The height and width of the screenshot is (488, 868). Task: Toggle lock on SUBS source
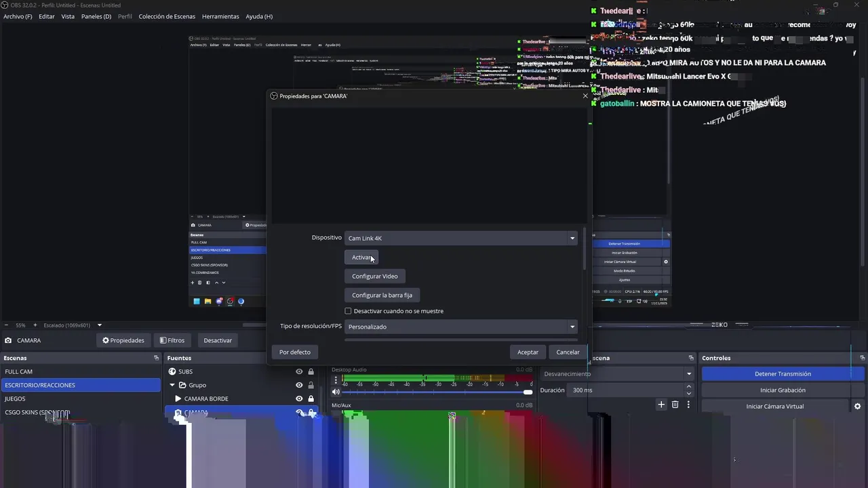[x=311, y=371]
